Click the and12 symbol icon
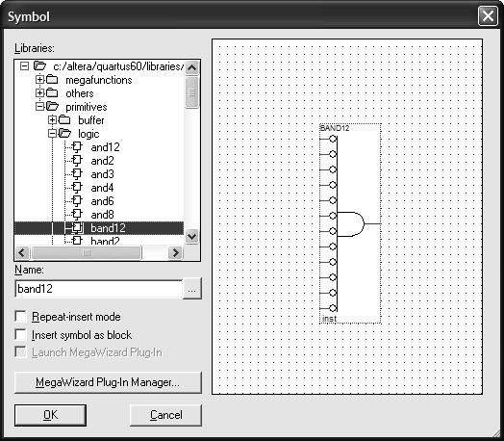Screen dimensions: 504x441 click(x=77, y=147)
